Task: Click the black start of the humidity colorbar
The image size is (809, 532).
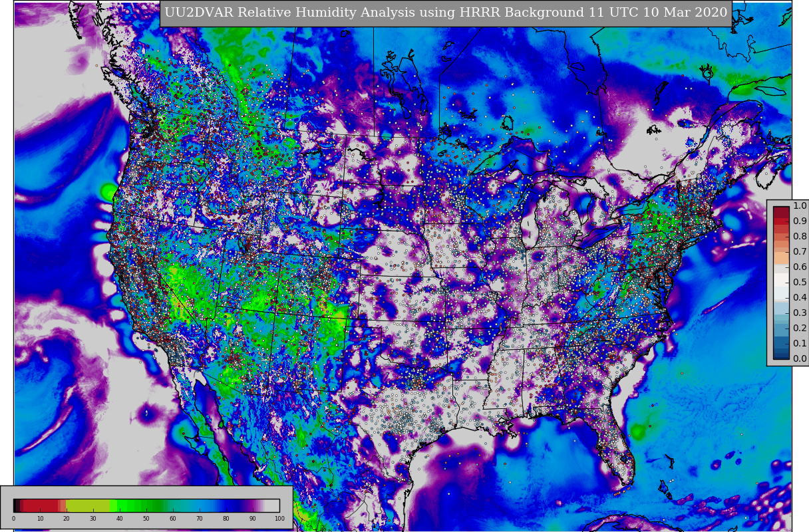Action: point(15,505)
